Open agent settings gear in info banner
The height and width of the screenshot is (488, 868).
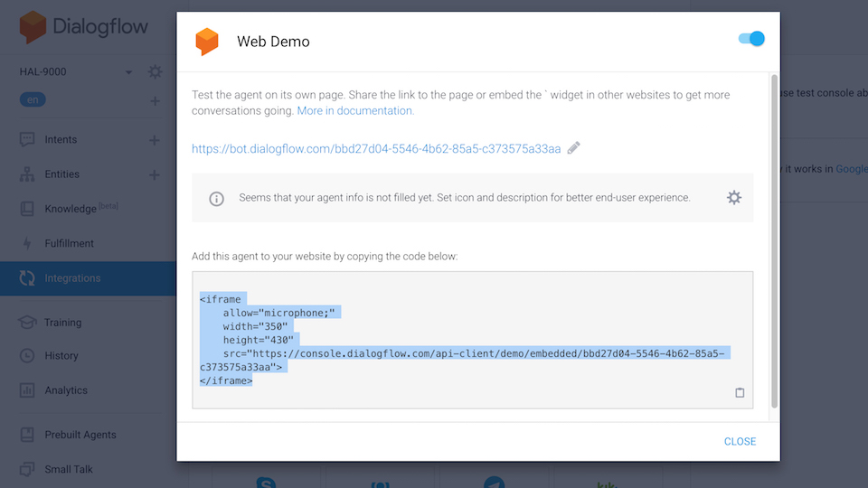(x=733, y=197)
